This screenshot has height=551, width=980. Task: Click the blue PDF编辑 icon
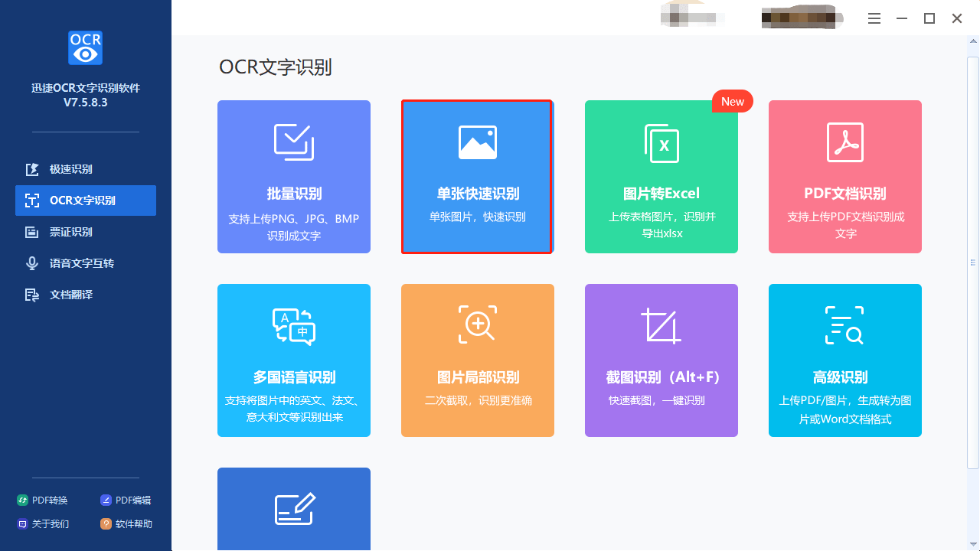[x=106, y=500]
